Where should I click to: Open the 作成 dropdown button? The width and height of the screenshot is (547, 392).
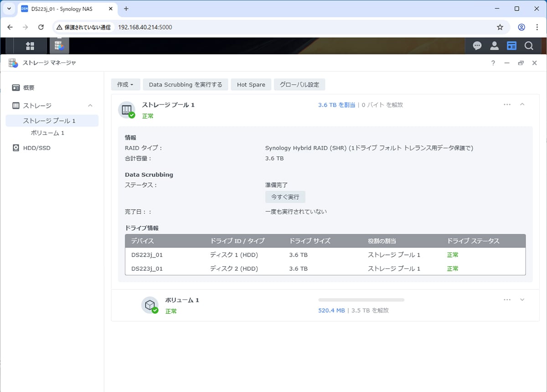click(x=125, y=84)
